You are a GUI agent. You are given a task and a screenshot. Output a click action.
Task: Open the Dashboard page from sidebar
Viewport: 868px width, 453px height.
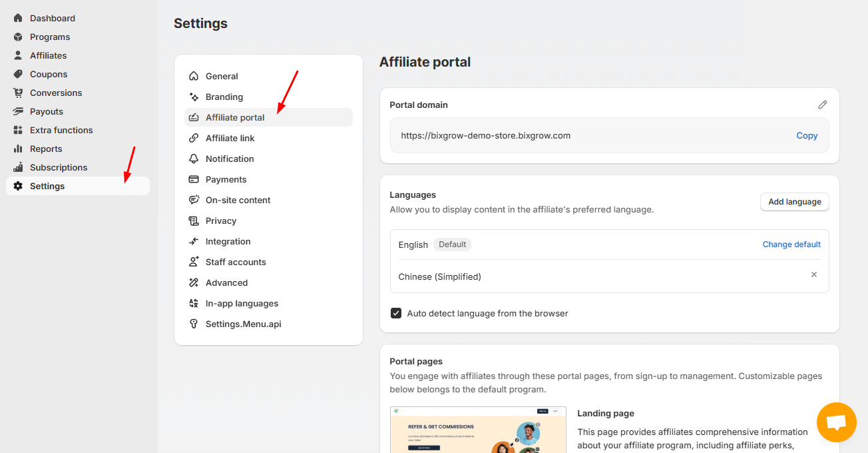[x=52, y=18]
